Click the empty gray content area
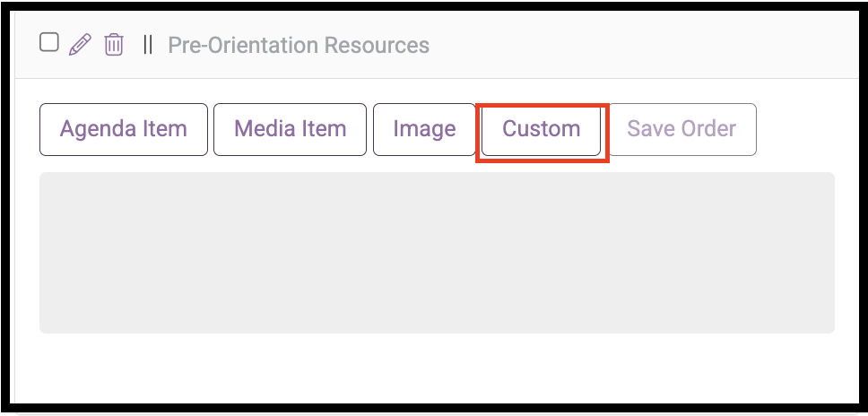Screen dimensions: 868x416 click(x=437, y=253)
